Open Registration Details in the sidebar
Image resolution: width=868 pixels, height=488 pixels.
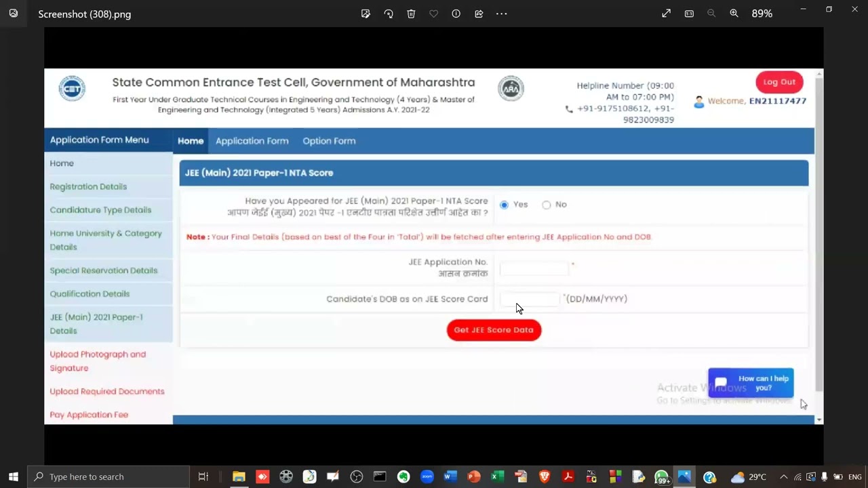tap(88, 186)
